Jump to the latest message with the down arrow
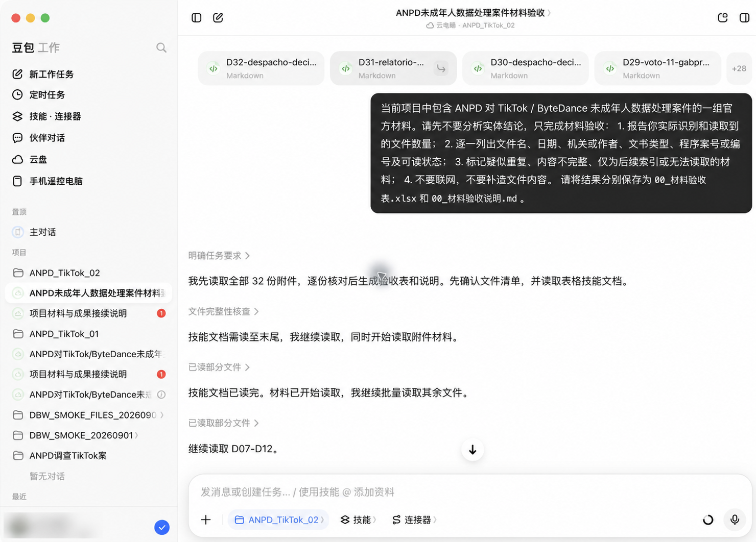The image size is (756, 542). pyautogui.click(x=472, y=450)
